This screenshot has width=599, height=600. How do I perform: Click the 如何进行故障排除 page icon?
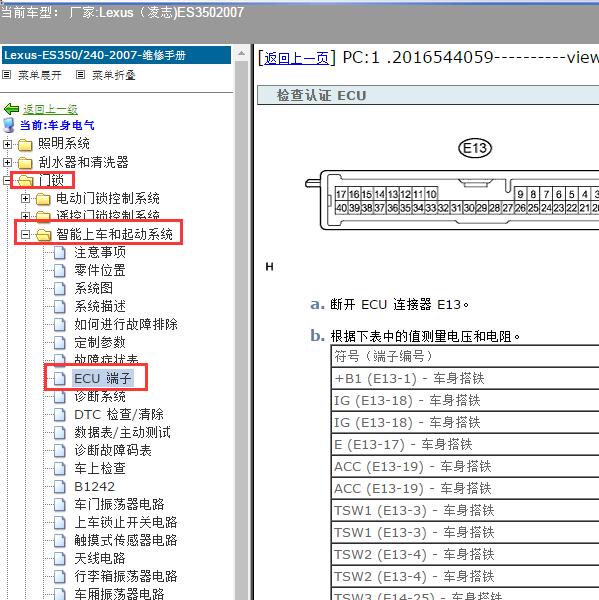59,324
